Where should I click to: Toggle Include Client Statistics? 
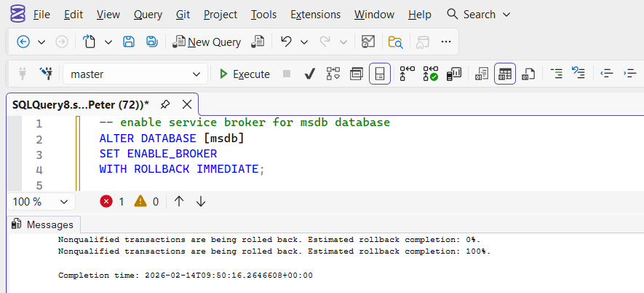coord(454,74)
